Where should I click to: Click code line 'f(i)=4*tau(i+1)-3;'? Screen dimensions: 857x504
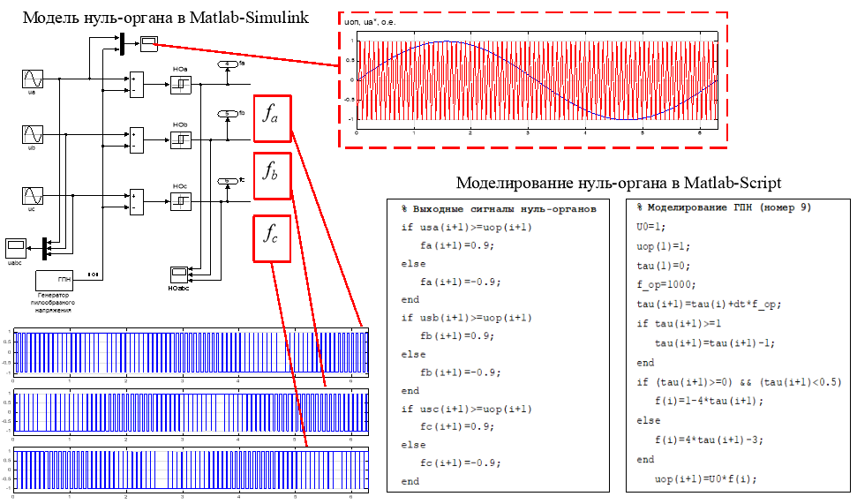709,440
